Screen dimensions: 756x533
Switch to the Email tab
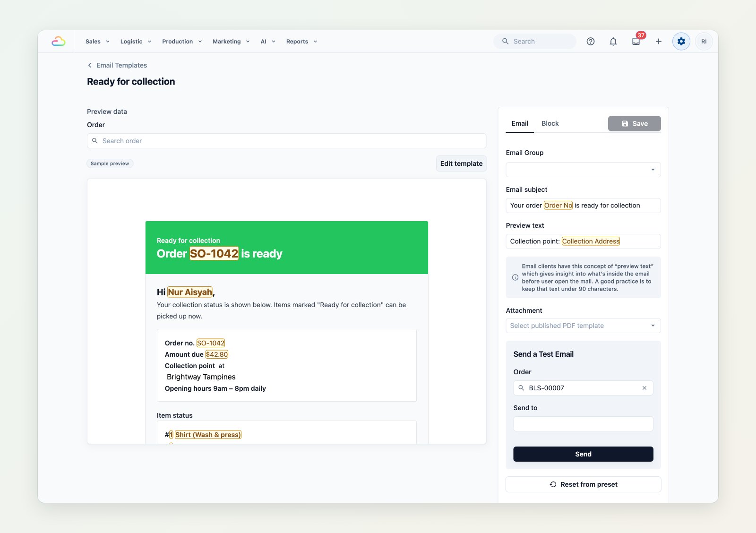pos(520,123)
